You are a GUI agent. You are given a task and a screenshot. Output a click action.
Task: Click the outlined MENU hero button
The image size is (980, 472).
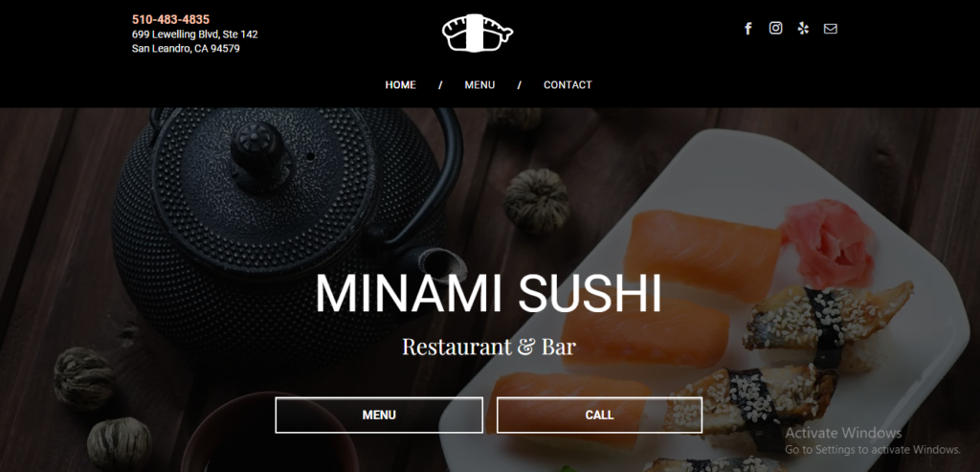[379, 416]
